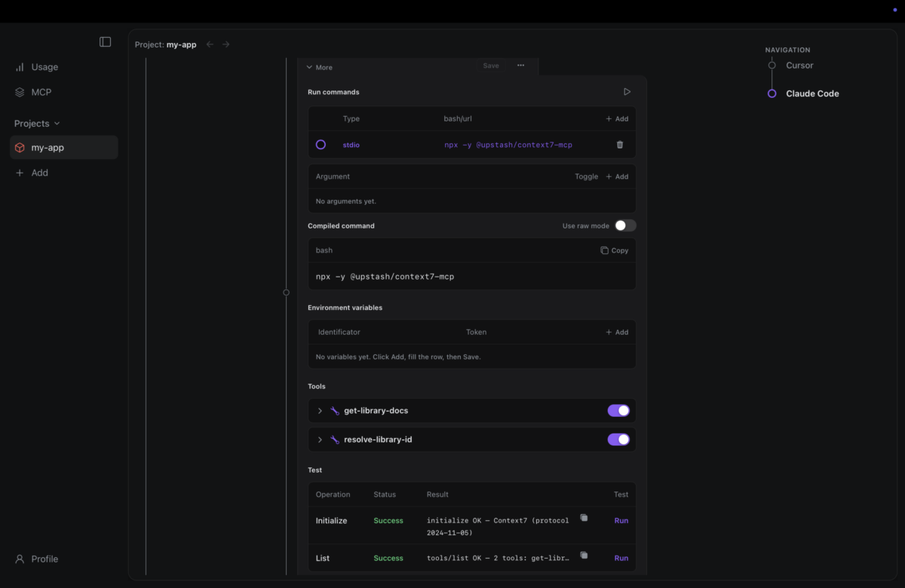Expand the get-library-docs tool details
905x588 pixels.
pos(320,411)
